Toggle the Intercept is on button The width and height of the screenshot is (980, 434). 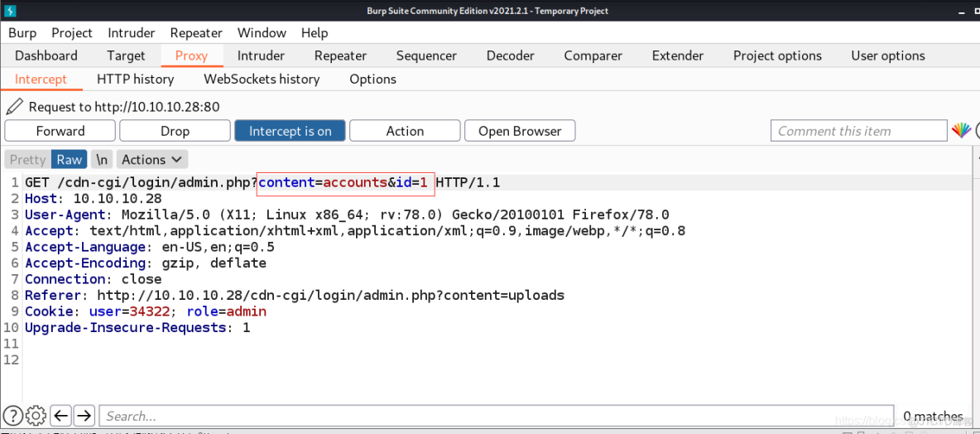tap(290, 131)
